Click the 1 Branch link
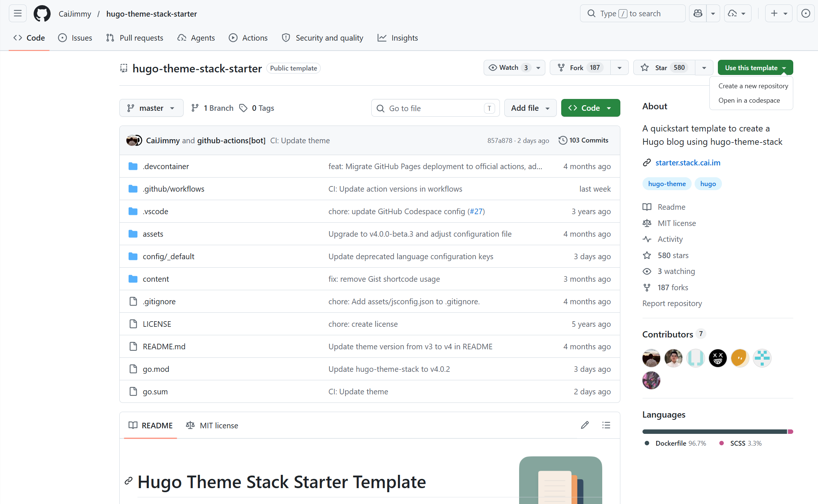 [x=212, y=108]
